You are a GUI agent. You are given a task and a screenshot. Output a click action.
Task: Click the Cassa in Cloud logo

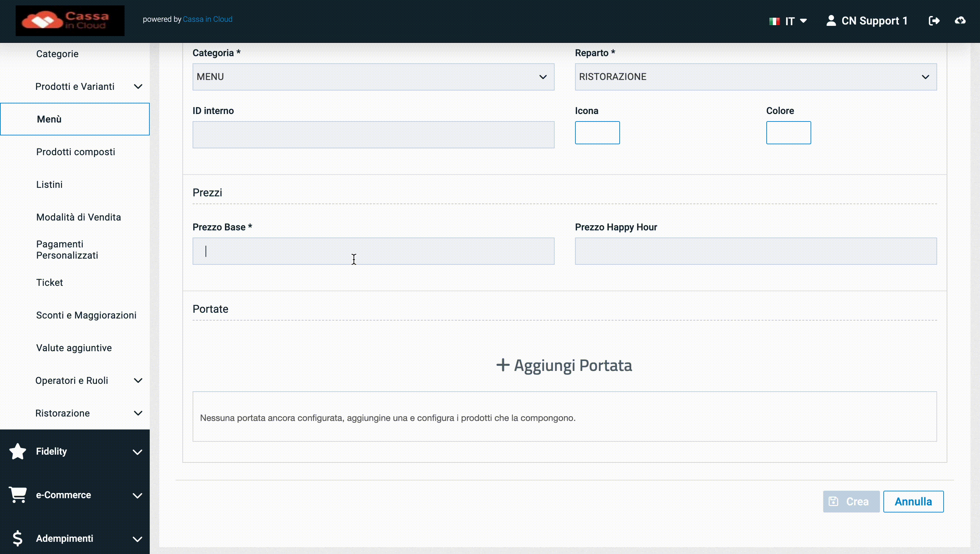click(70, 20)
